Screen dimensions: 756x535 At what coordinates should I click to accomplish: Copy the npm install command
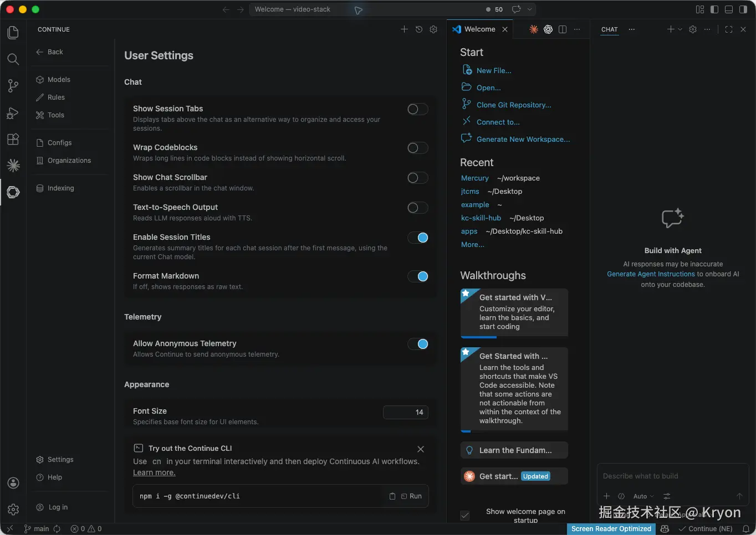392,496
